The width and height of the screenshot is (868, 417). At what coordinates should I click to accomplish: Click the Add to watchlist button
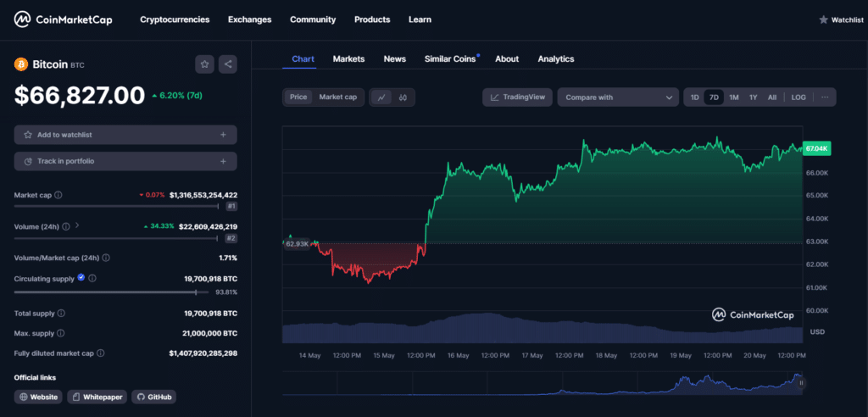coord(125,135)
